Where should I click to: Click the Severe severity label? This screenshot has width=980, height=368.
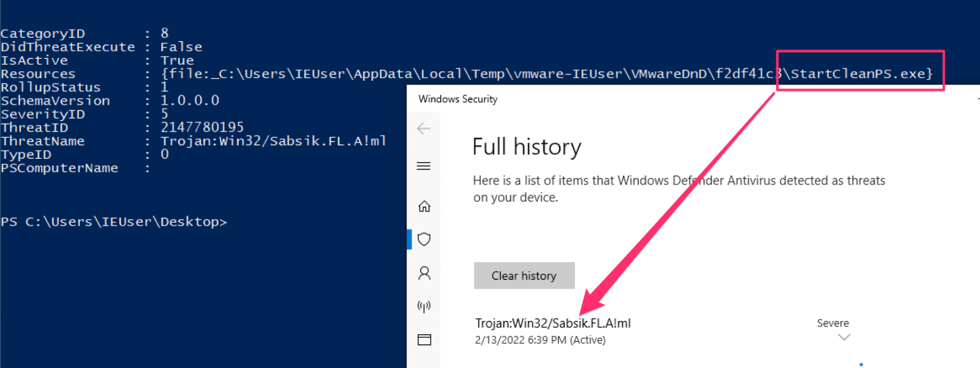tap(833, 323)
